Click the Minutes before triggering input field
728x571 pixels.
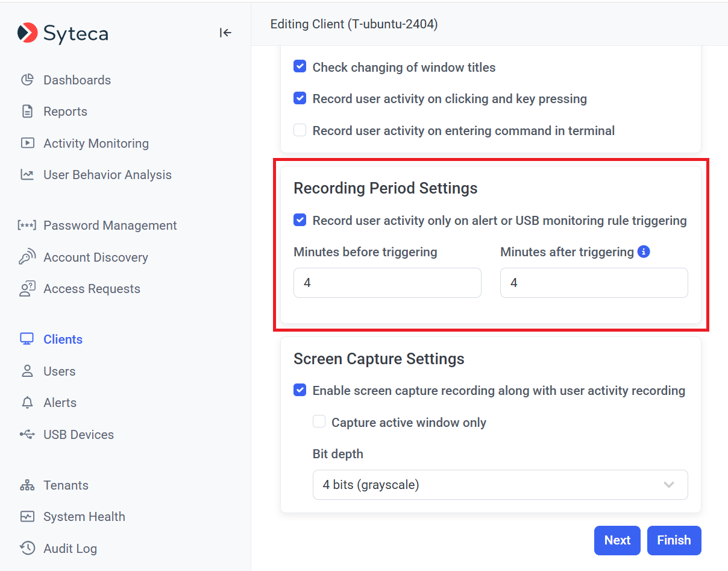(387, 283)
